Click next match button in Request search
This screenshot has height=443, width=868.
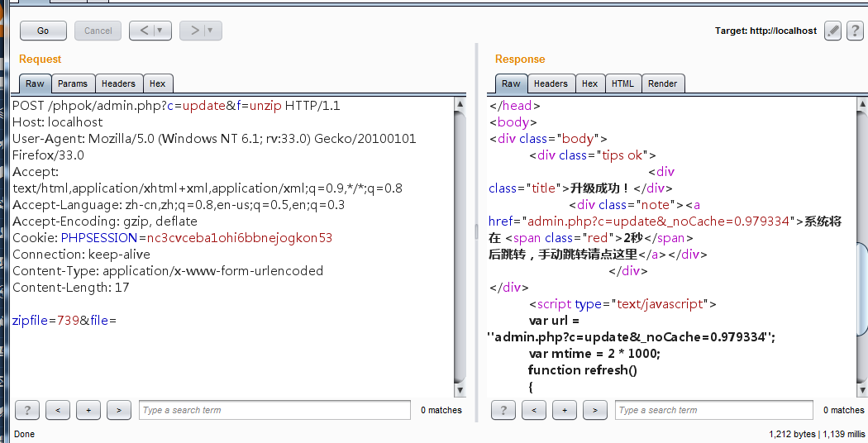(119, 410)
